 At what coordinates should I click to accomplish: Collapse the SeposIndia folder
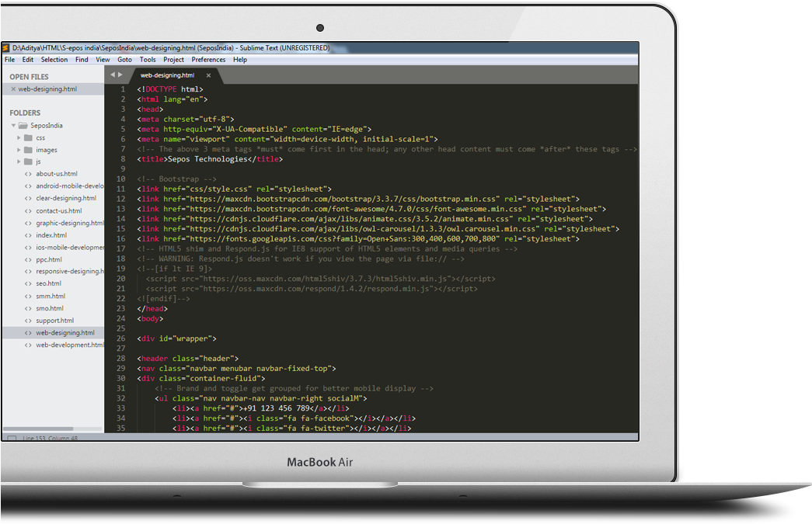point(13,126)
